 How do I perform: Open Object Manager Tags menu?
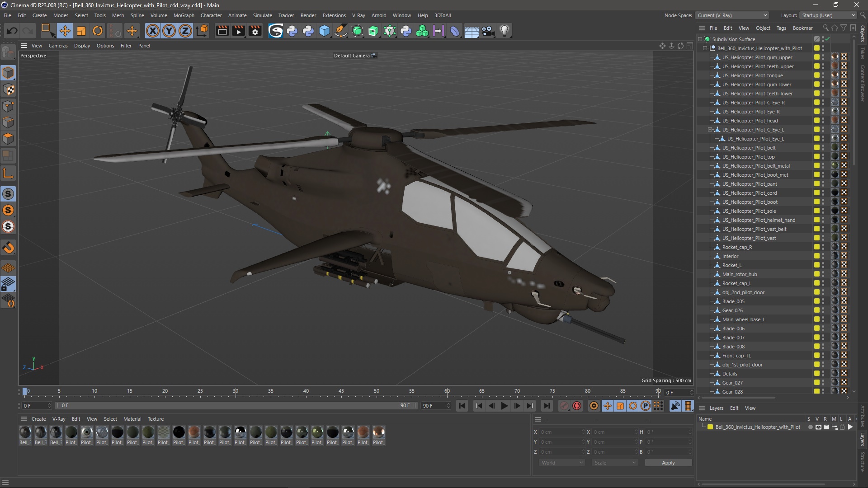coord(781,28)
